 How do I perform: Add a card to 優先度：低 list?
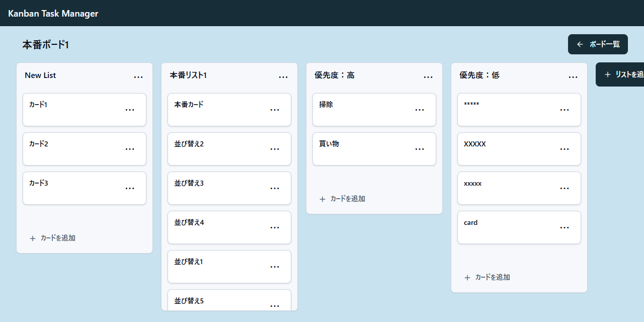(x=487, y=277)
